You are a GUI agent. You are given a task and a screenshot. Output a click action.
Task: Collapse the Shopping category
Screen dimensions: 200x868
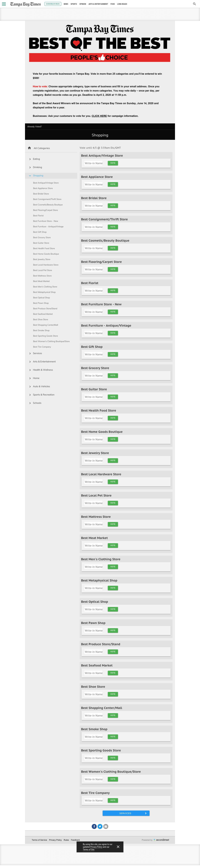click(38, 176)
